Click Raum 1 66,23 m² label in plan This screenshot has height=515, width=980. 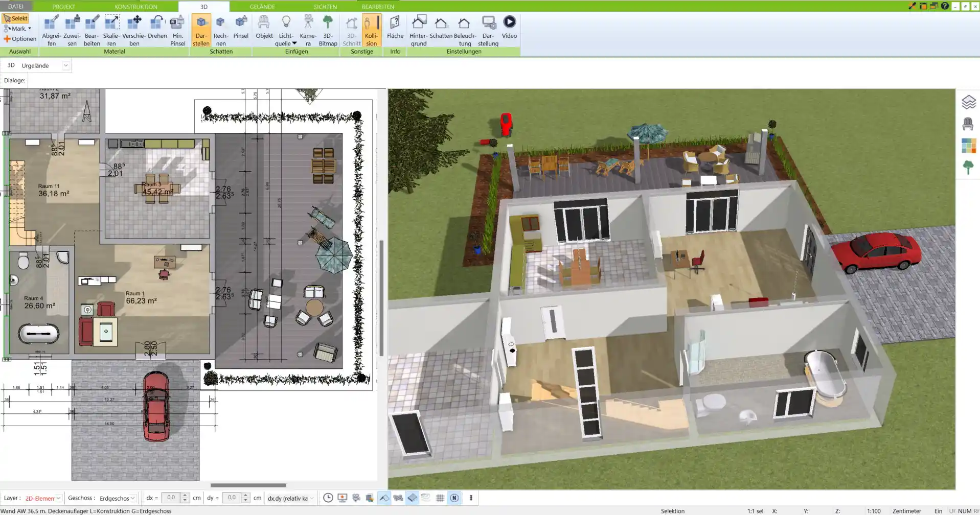[141, 298]
